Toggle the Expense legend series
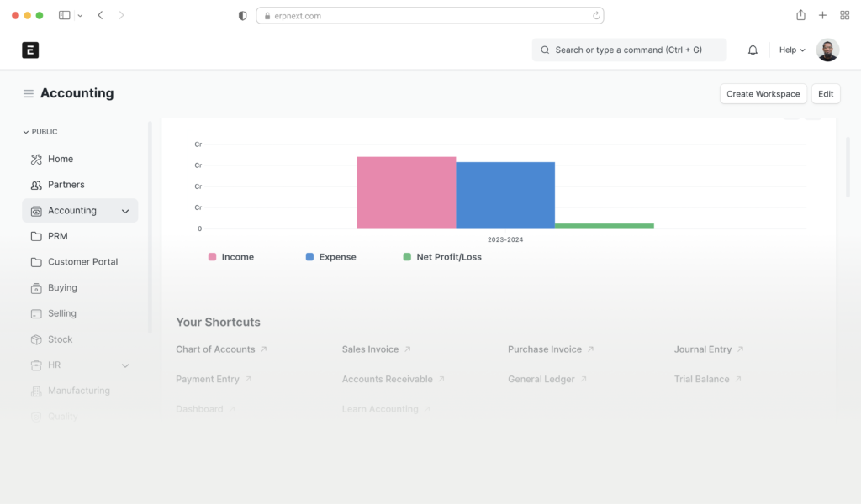Image resolution: width=861 pixels, height=504 pixels. (x=330, y=257)
